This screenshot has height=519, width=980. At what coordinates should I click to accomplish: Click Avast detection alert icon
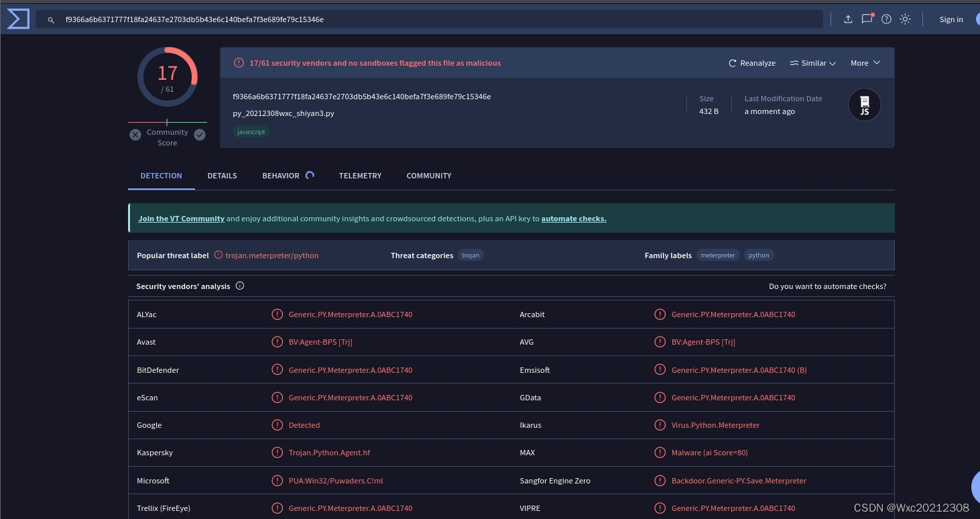click(277, 342)
